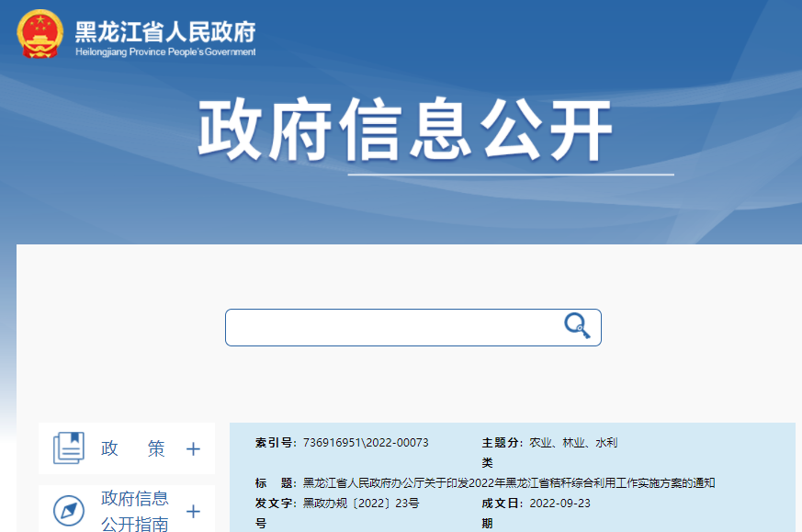
Task: Expand the 政策 section with its plus sign
Action: [193, 447]
